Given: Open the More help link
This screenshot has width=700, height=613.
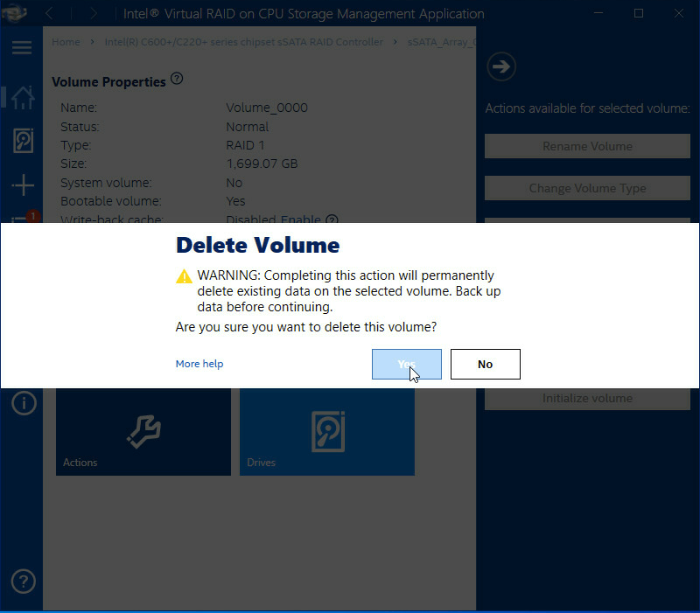Looking at the screenshot, I should coord(199,364).
